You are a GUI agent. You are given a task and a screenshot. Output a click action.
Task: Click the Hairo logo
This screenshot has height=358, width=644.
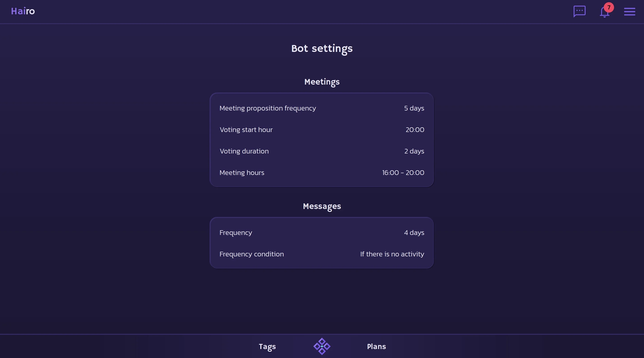pos(23,11)
